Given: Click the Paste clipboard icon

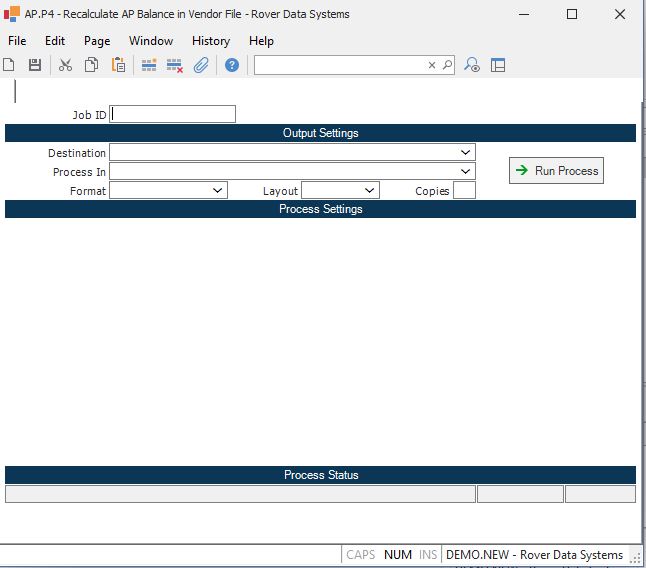Looking at the screenshot, I should pyautogui.click(x=118, y=65).
